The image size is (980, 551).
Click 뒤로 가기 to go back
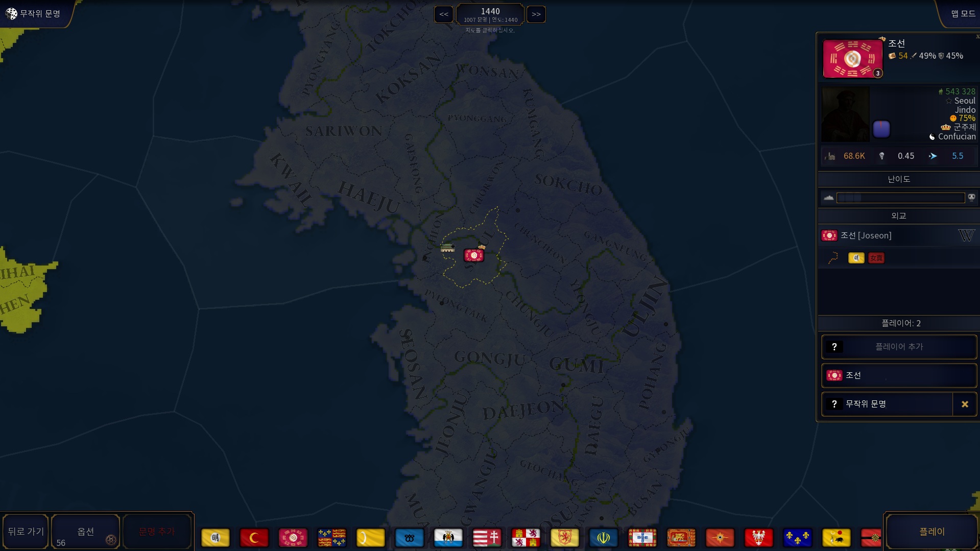tap(26, 532)
